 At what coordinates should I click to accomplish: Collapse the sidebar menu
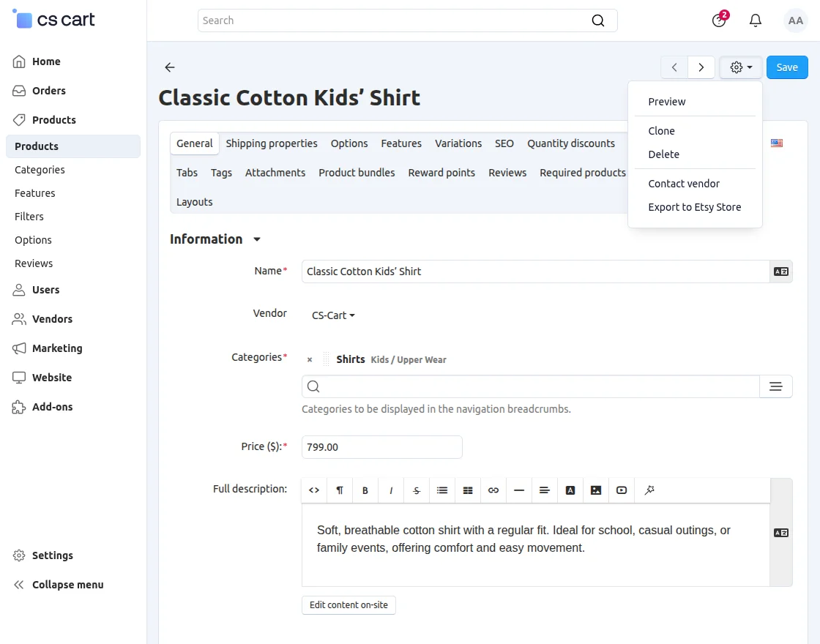[x=59, y=585]
